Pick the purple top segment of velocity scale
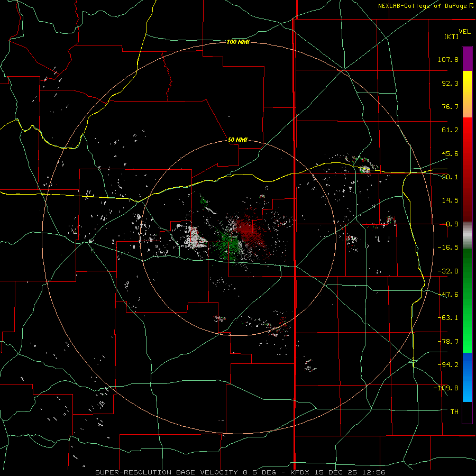Viewport: 476px width, 476px height. tap(467, 59)
